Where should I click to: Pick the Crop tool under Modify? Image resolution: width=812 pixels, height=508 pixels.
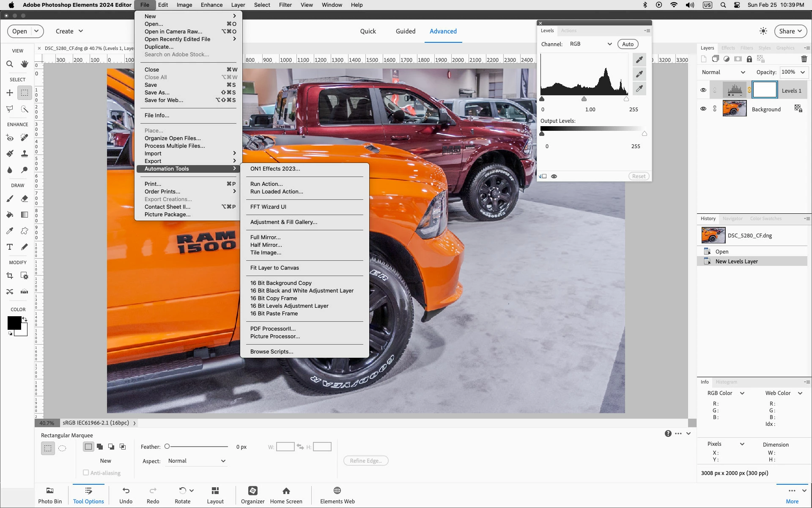(x=10, y=276)
